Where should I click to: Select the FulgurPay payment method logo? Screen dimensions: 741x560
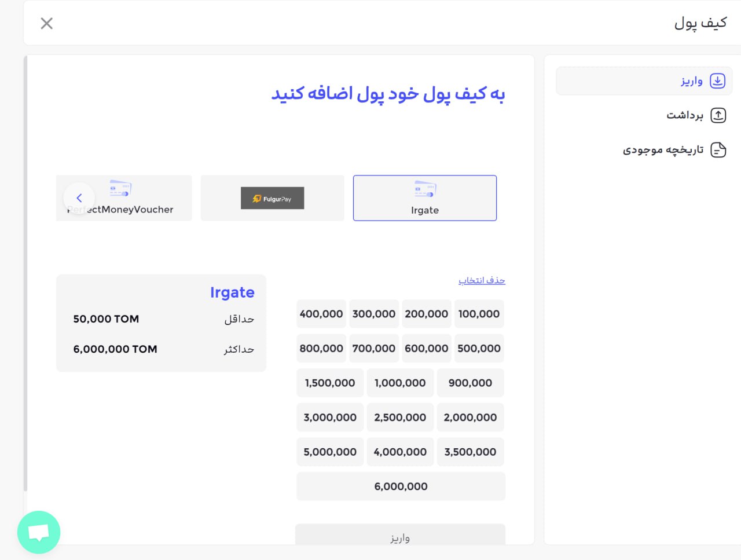[x=272, y=198]
